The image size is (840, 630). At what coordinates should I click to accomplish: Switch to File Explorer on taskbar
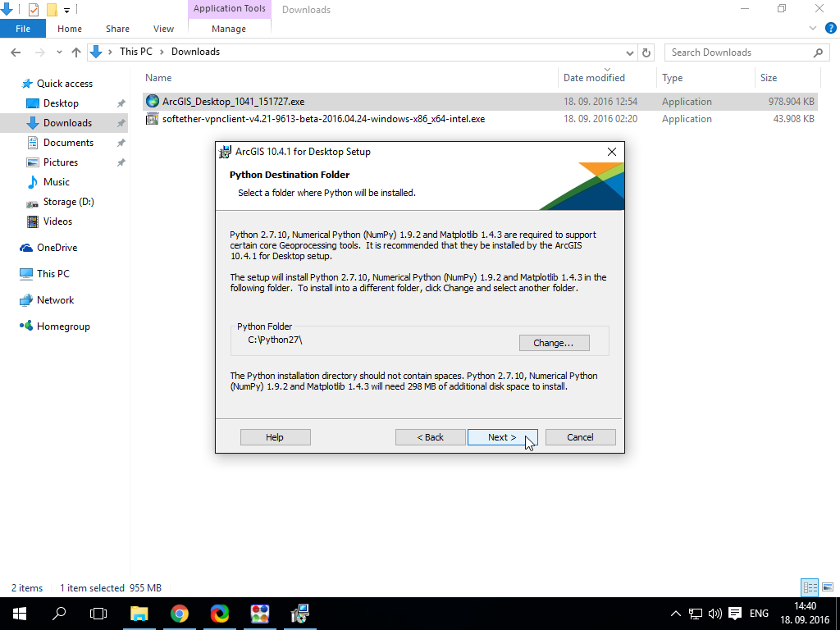[x=139, y=614]
